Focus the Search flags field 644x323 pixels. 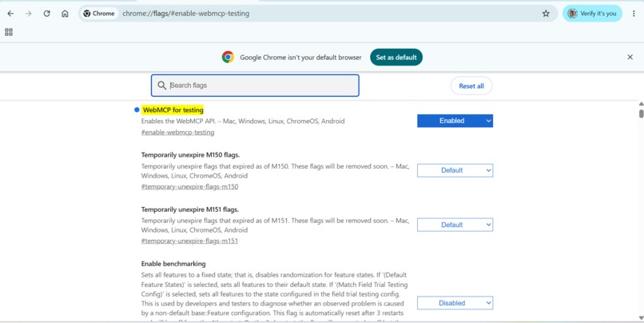pyautogui.click(x=255, y=86)
